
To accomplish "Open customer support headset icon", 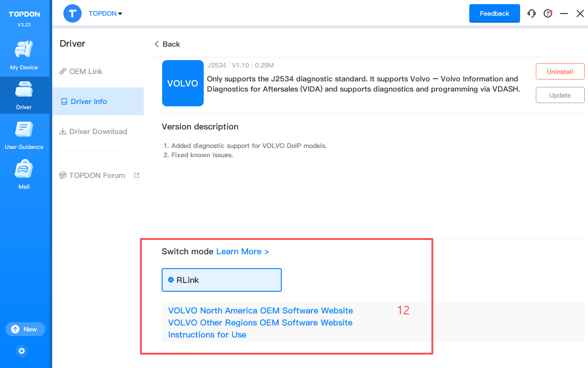I will tap(532, 13).
